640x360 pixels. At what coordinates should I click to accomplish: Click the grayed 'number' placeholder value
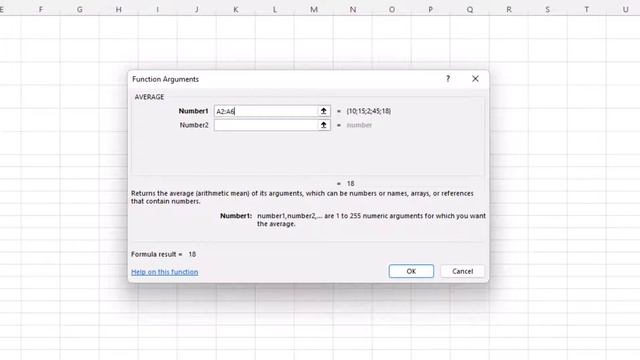[359, 125]
